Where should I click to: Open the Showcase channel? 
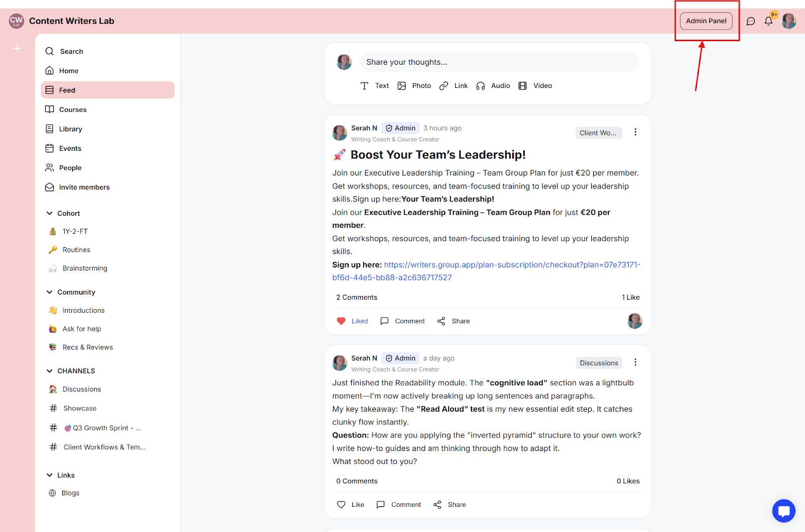tap(79, 409)
